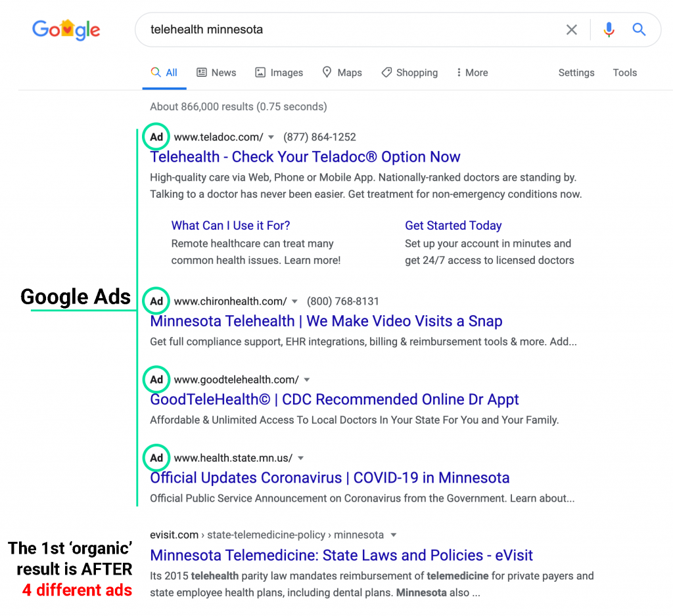This screenshot has width=673, height=616.
Task: Open search Settings
Action: click(576, 73)
